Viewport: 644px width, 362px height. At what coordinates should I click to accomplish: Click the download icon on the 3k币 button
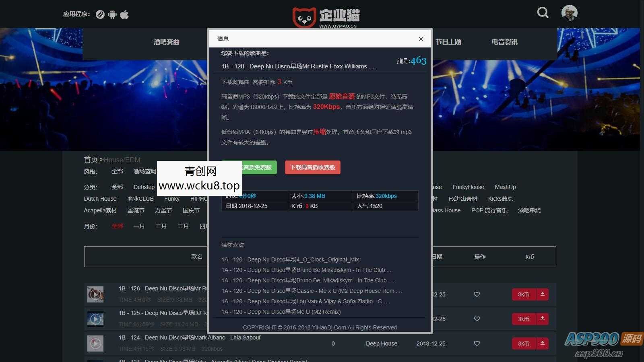click(x=543, y=294)
